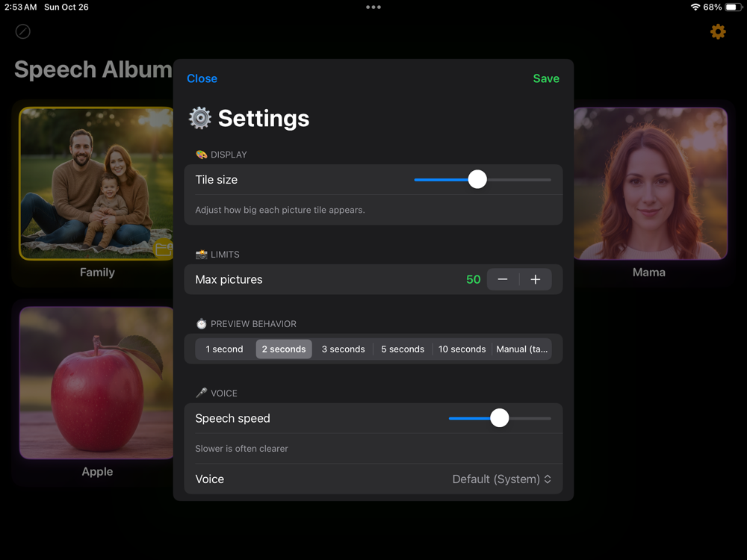Select 2 seconds preview duration

tap(284, 349)
